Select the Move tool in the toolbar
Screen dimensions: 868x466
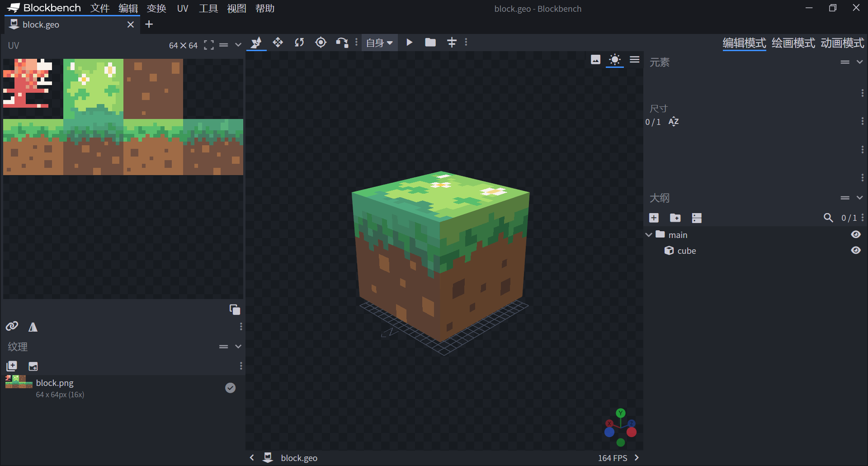tap(278, 42)
